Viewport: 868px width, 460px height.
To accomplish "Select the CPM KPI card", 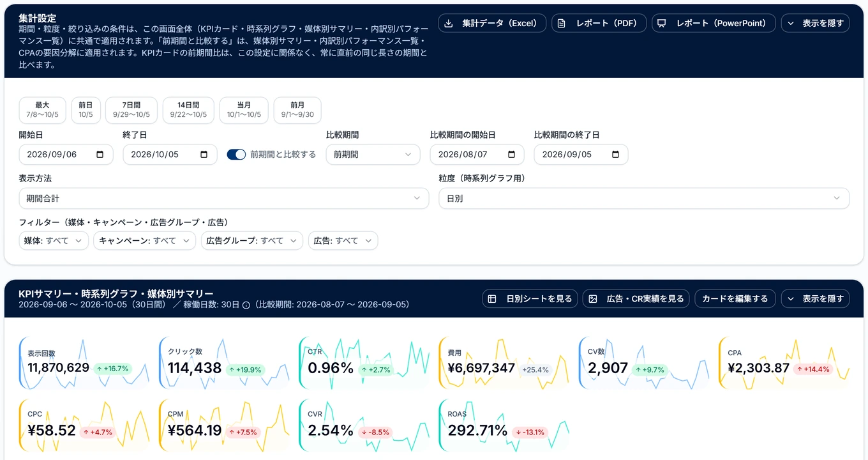I will point(224,425).
